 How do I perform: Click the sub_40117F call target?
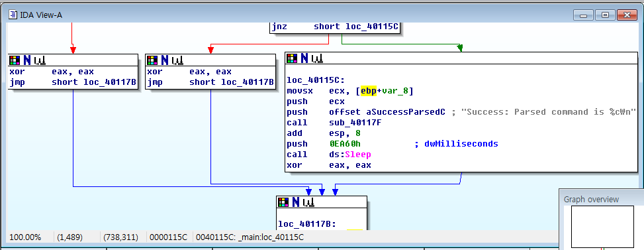(355, 123)
